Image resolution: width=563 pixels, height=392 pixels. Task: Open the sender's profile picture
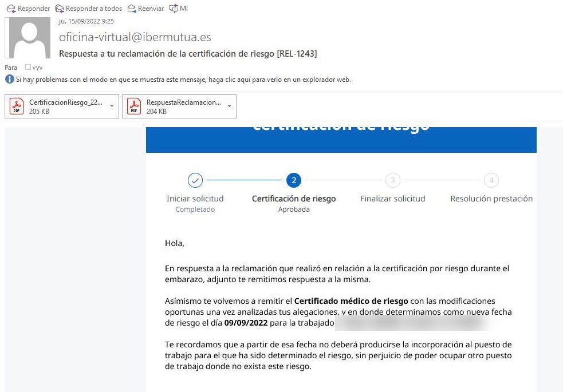[27, 38]
